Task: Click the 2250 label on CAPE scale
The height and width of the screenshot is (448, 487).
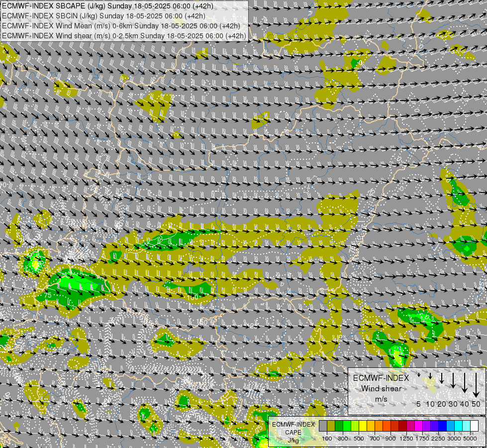Action: click(438, 439)
